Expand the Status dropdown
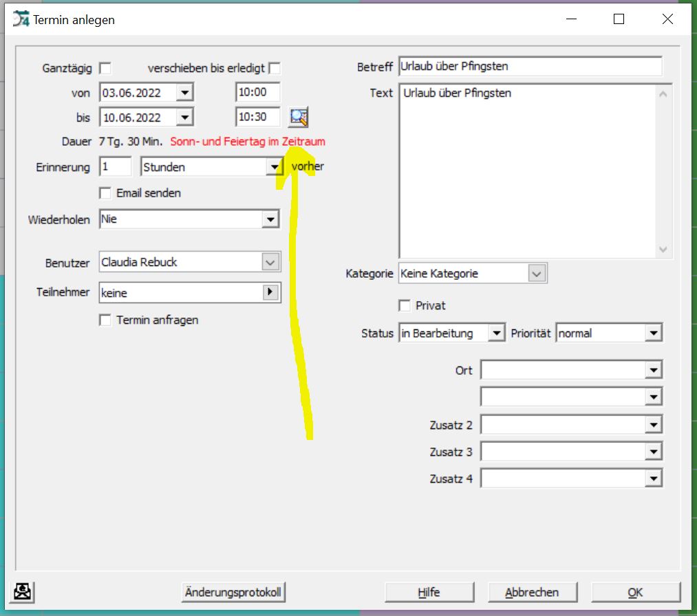The height and width of the screenshot is (616, 697). point(497,333)
